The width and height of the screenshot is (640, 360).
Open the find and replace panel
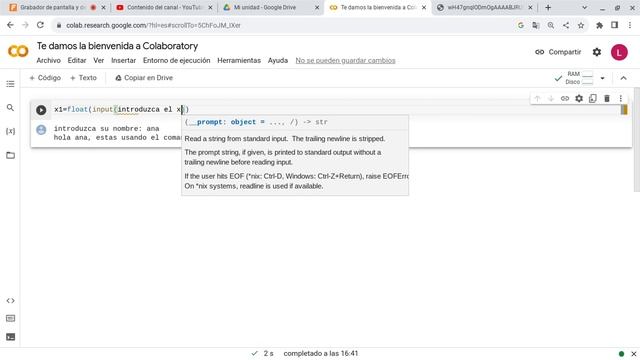click(x=10, y=108)
